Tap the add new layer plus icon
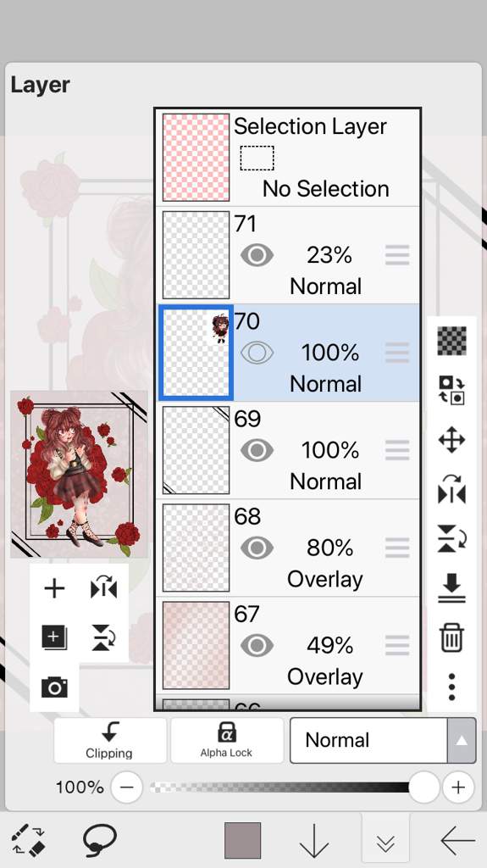The image size is (487, 868). tap(54, 588)
